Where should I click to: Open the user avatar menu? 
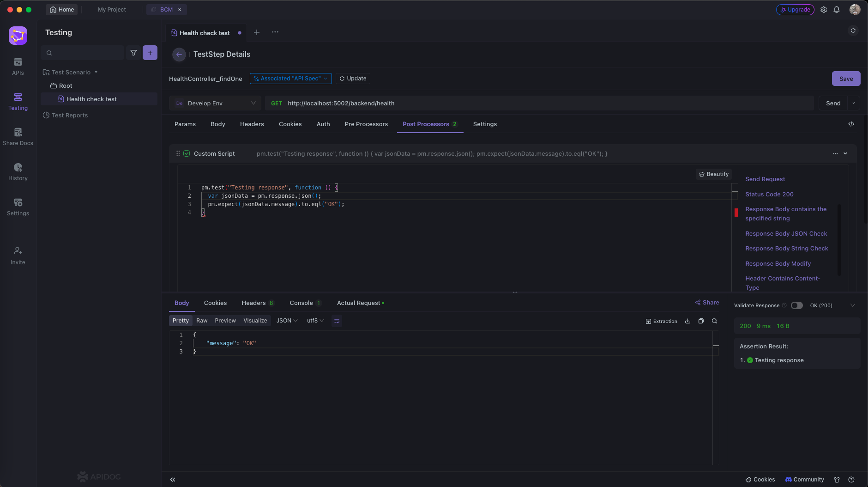[855, 10]
